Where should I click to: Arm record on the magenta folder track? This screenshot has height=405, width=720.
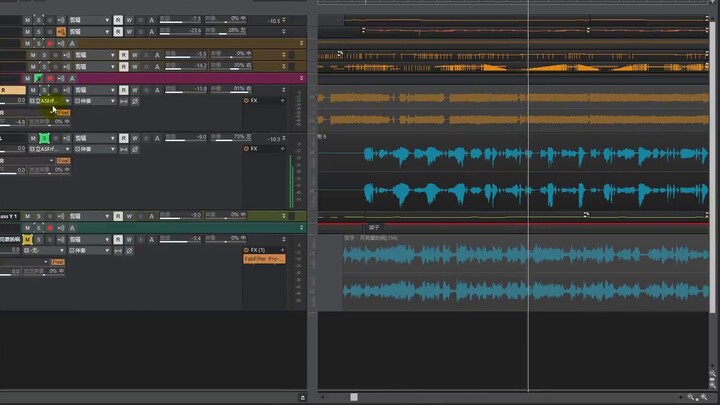(x=50, y=79)
